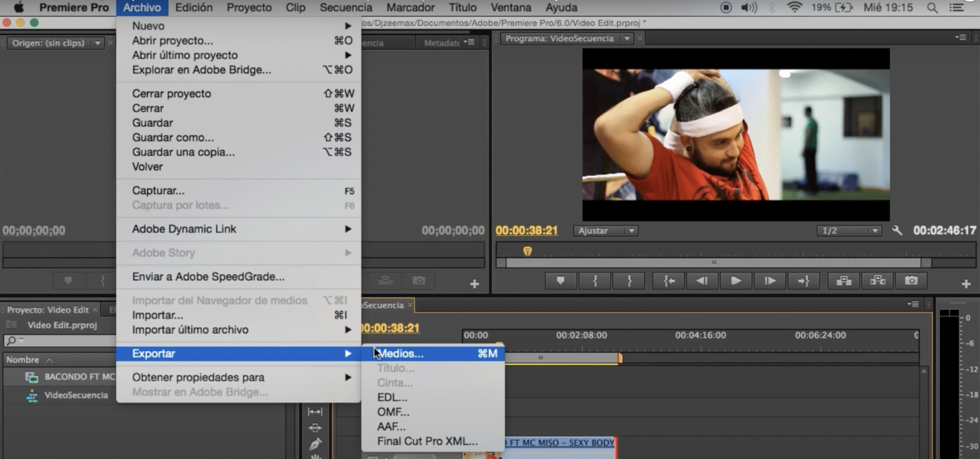Click the Program monitor playhead marker

[x=527, y=251]
